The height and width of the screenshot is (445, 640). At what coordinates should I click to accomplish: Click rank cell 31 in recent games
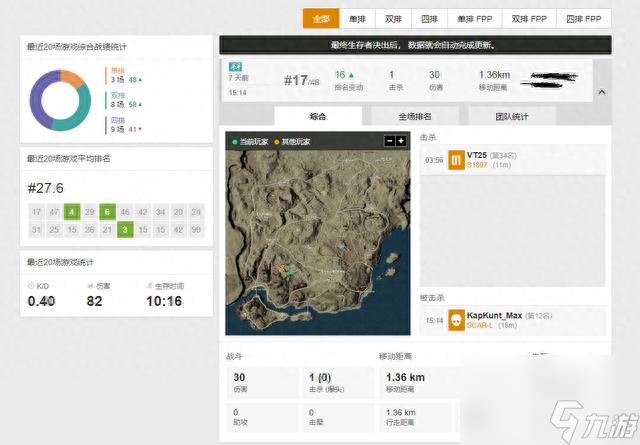pyautogui.click(x=36, y=230)
